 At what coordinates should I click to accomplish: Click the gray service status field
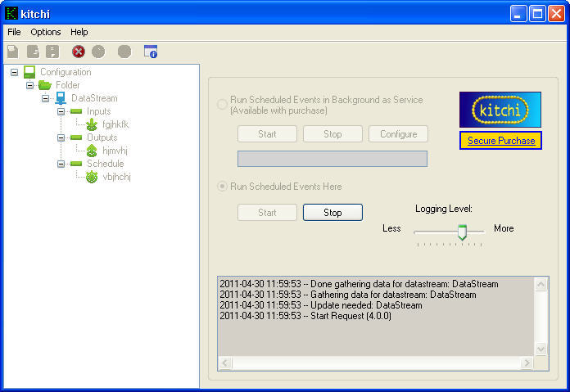[x=332, y=159]
